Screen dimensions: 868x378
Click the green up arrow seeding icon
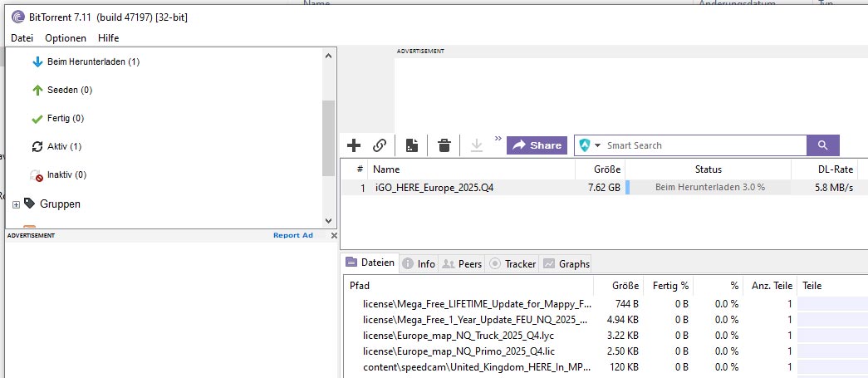point(37,91)
